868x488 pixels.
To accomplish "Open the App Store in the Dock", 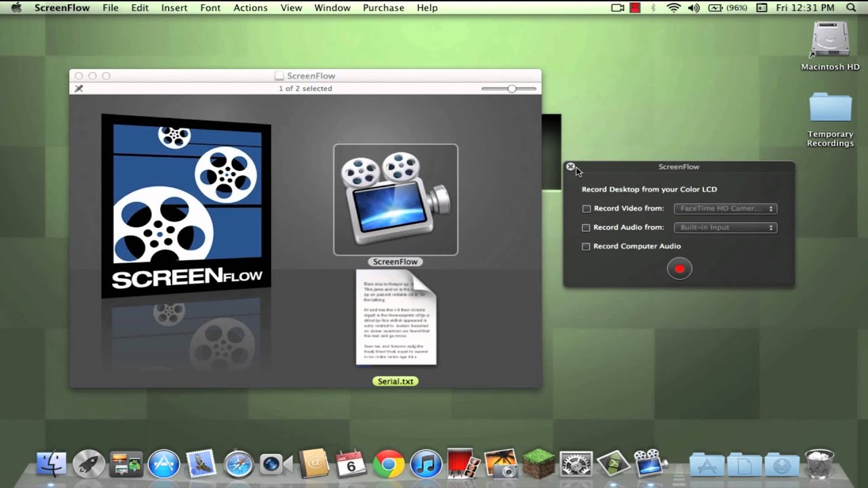I will [x=163, y=464].
